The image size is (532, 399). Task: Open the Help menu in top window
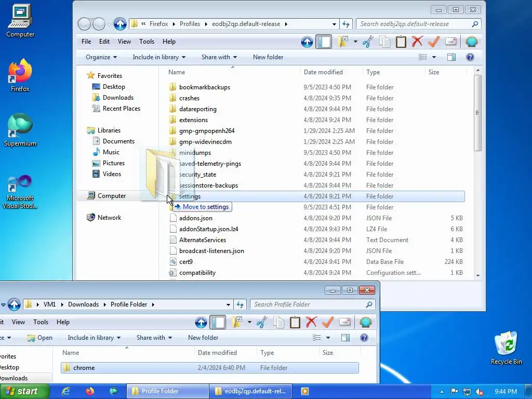(169, 42)
